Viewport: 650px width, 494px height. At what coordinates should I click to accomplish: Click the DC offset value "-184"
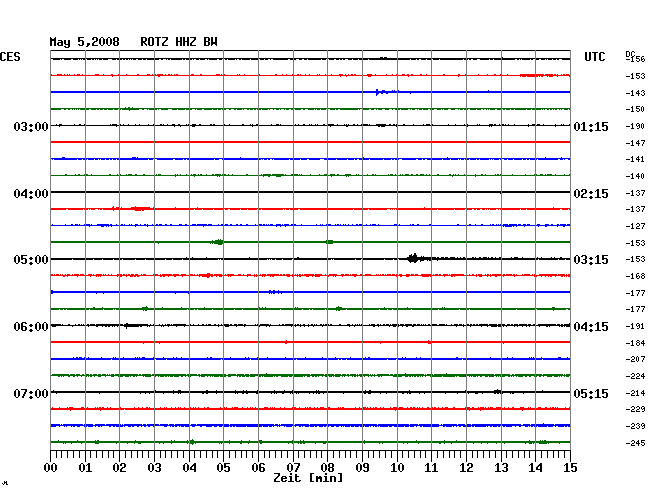(x=635, y=343)
